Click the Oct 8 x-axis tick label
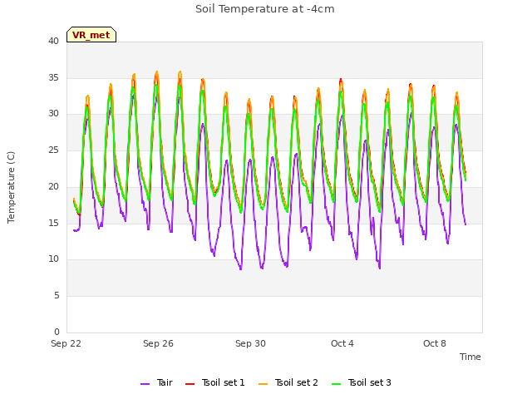This screenshot has height=399, width=532. click(x=435, y=343)
